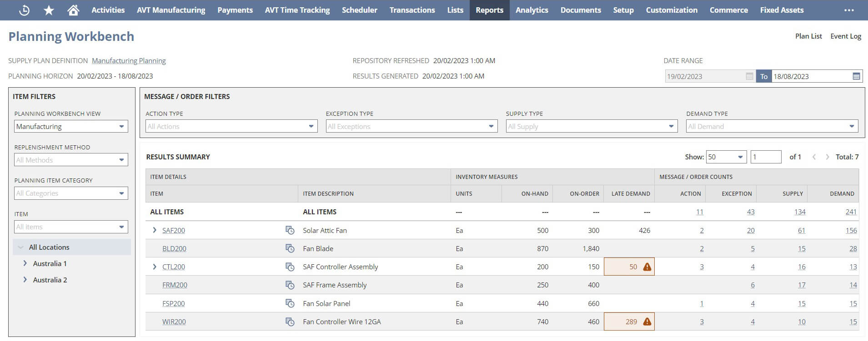
Task: Click the planning detail icon for BLD200
Action: [290, 248]
